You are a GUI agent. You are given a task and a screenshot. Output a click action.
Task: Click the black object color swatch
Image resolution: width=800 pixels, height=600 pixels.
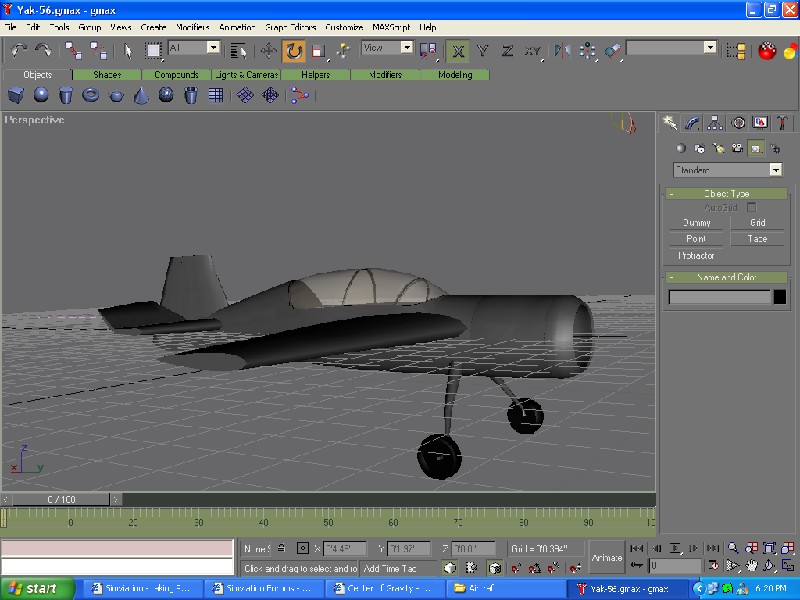tap(780, 297)
